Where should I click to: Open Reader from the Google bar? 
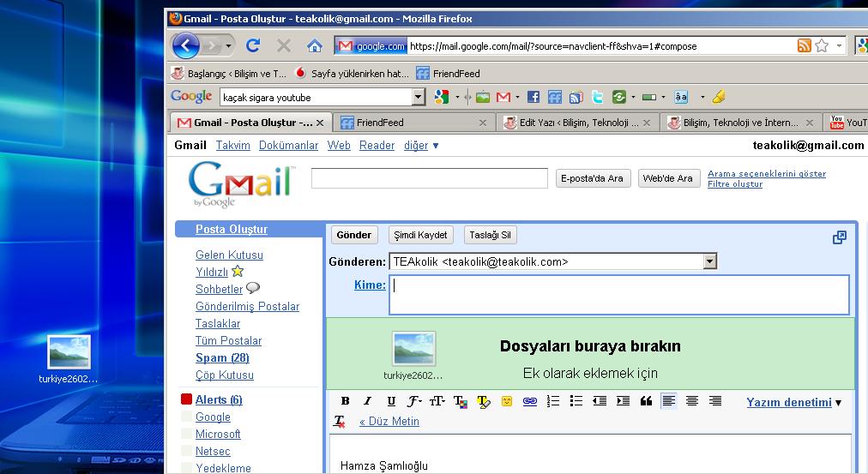(377, 146)
